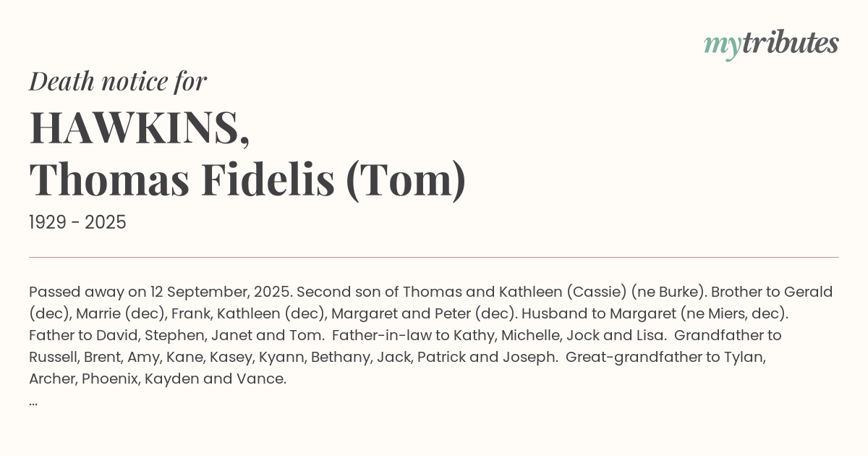Click "Great-grandfather to Tylan" text
Viewport: 868px width, 456px height.
[665, 357]
